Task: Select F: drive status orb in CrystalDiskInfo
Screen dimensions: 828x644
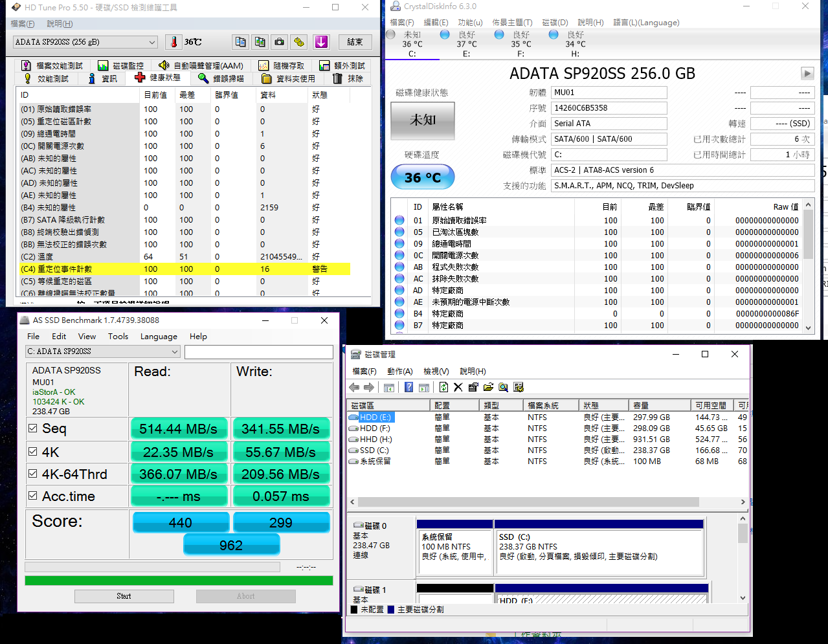Action: point(499,34)
